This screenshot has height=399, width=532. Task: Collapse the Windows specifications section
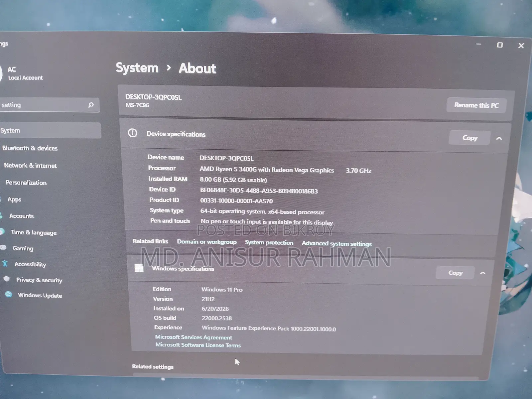[483, 273]
